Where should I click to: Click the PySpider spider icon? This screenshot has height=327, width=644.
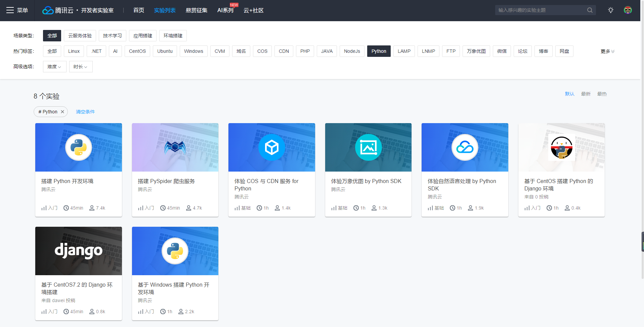[175, 147]
